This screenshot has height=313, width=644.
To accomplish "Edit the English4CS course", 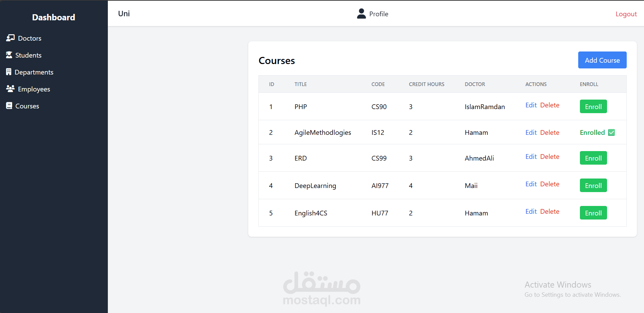I will [x=531, y=211].
